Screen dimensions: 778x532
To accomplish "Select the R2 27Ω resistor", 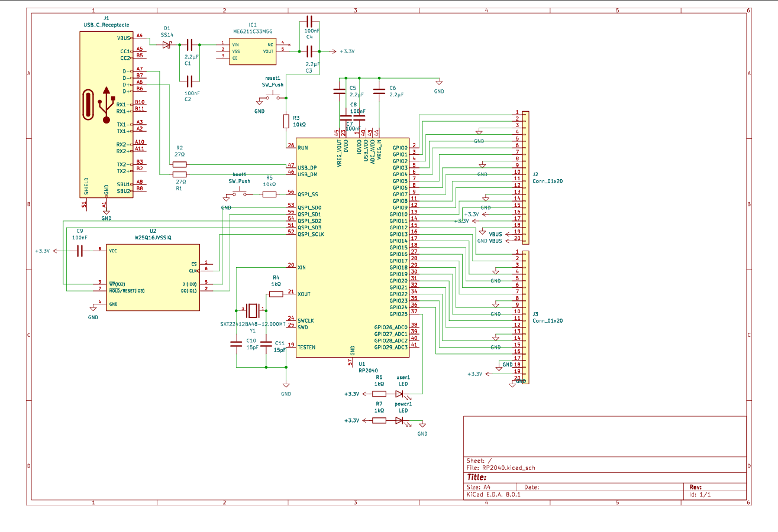I will click(x=179, y=164).
